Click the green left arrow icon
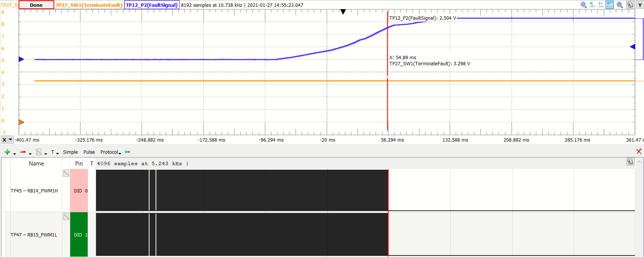 128,152
